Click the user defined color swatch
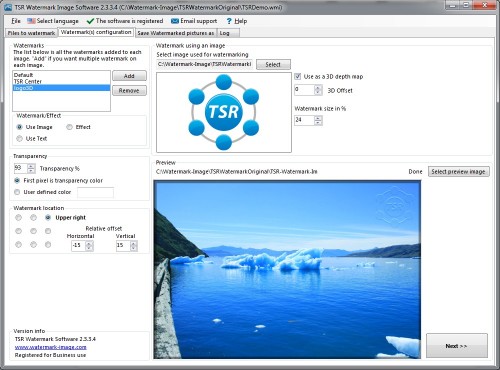 (x=95, y=192)
